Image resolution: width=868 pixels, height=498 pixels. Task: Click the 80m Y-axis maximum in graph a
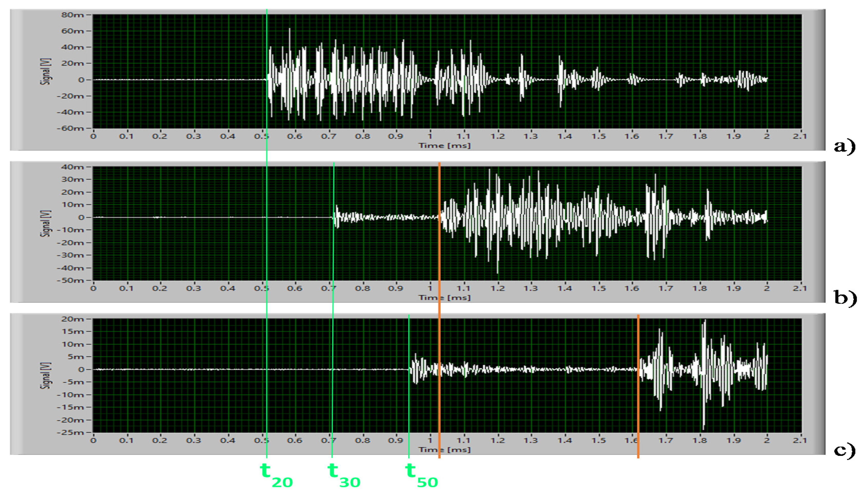click(72, 15)
